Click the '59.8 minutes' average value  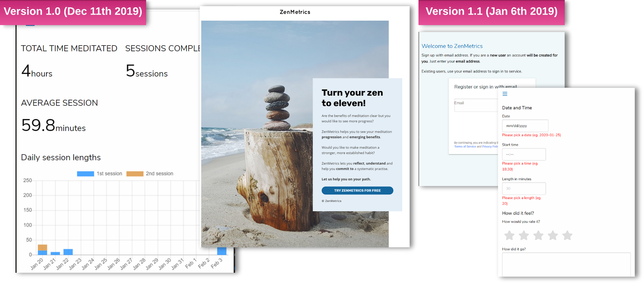(53, 125)
